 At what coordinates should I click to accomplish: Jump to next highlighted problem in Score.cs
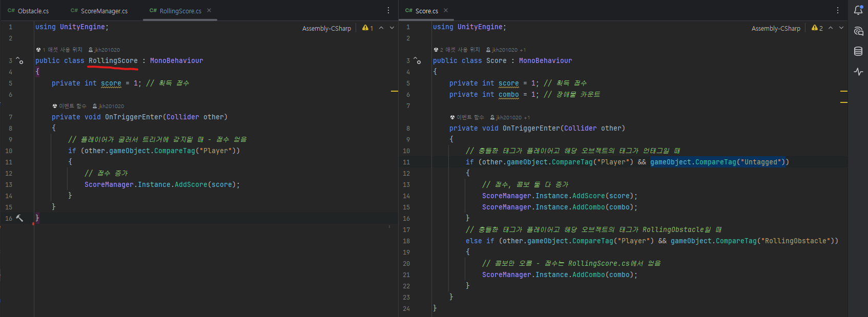pyautogui.click(x=841, y=28)
